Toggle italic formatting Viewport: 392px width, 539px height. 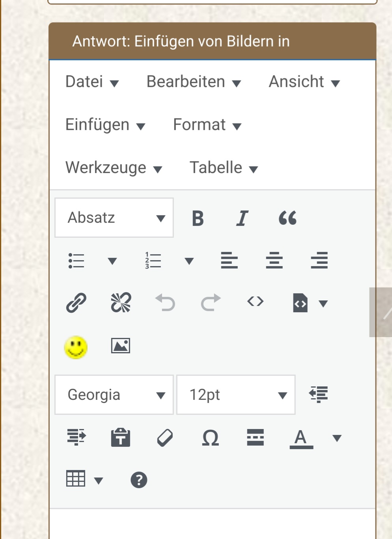point(242,218)
